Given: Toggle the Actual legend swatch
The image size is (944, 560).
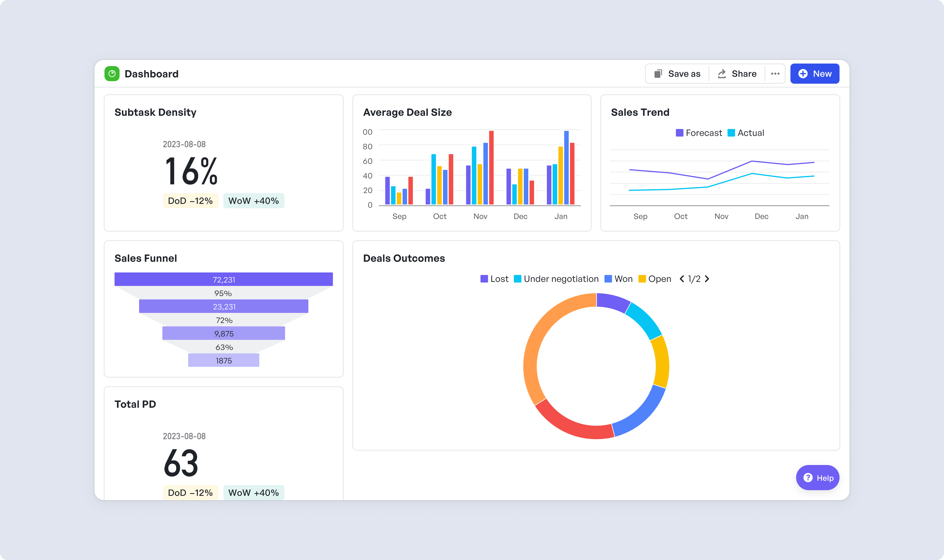Looking at the screenshot, I should [731, 133].
